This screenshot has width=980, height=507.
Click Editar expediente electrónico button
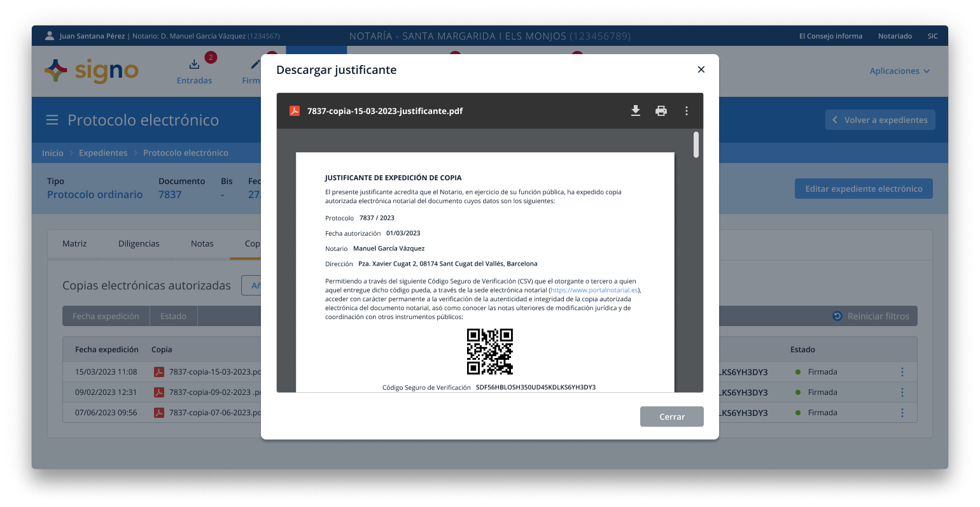[863, 189]
